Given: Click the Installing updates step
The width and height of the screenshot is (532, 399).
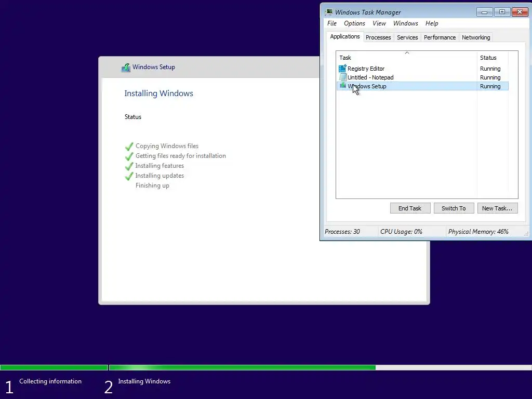Looking at the screenshot, I should pyautogui.click(x=159, y=176).
